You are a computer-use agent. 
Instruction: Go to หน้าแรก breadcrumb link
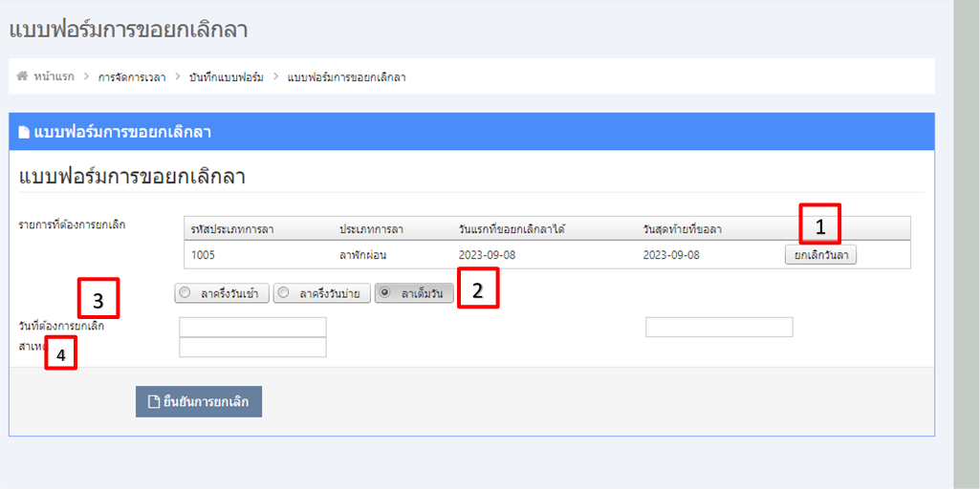pyautogui.click(x=53, y=76)
